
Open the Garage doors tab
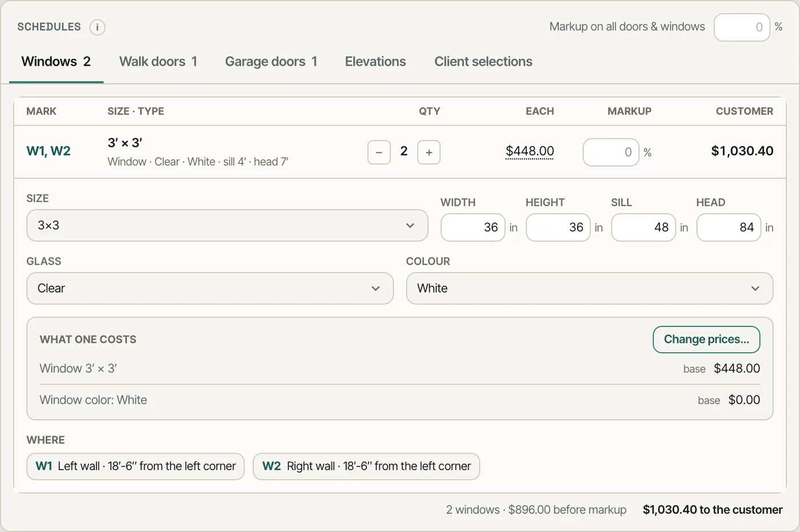pyautogui.click(x=271, y=62)
